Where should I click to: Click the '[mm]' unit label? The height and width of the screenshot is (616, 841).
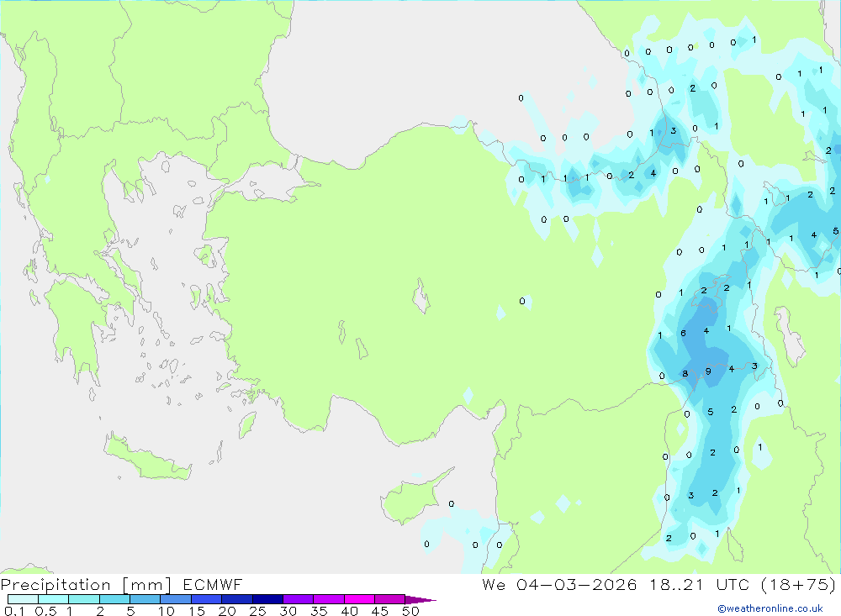pos(146,585)
